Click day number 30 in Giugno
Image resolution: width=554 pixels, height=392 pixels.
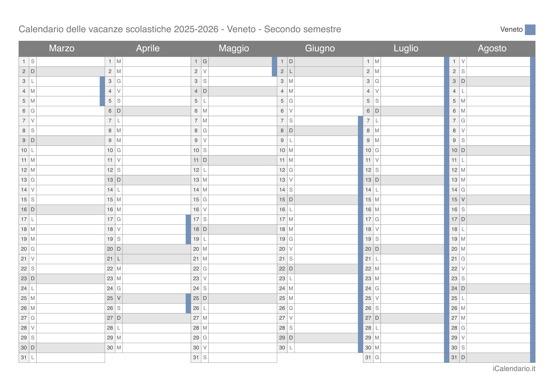click(x=282, y=348)
